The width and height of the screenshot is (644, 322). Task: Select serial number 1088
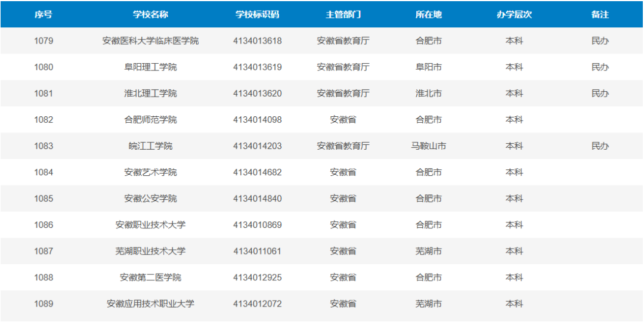(44, 277)
